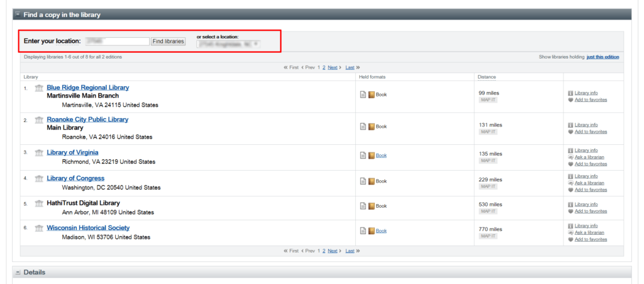Screen dimensions: 644x284
Task: Go to page 2 in bottom pagination
Action: 324,251
